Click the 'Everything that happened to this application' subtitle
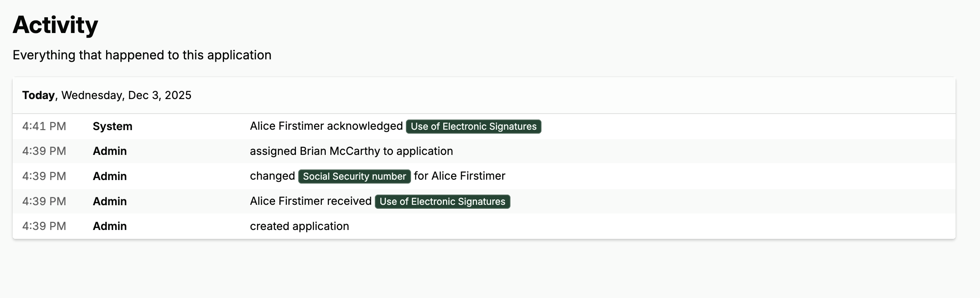The height and width of the screenshot is (298, 980). [142, 55]
